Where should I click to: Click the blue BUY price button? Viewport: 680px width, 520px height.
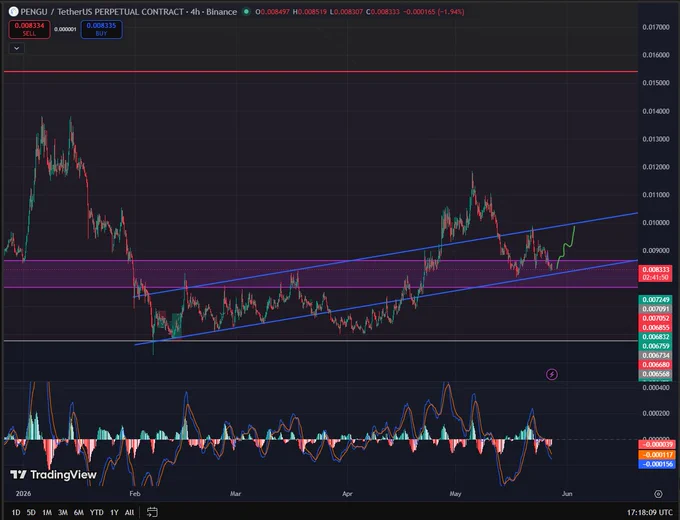click(101, 29)
